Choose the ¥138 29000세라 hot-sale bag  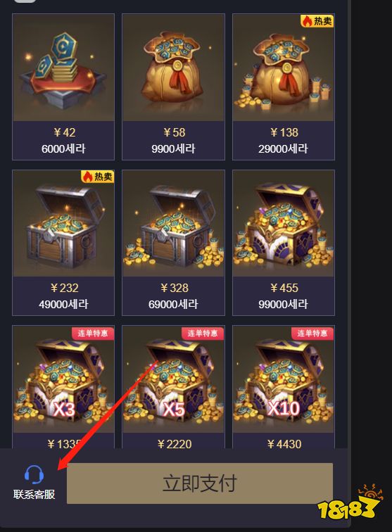284,87
